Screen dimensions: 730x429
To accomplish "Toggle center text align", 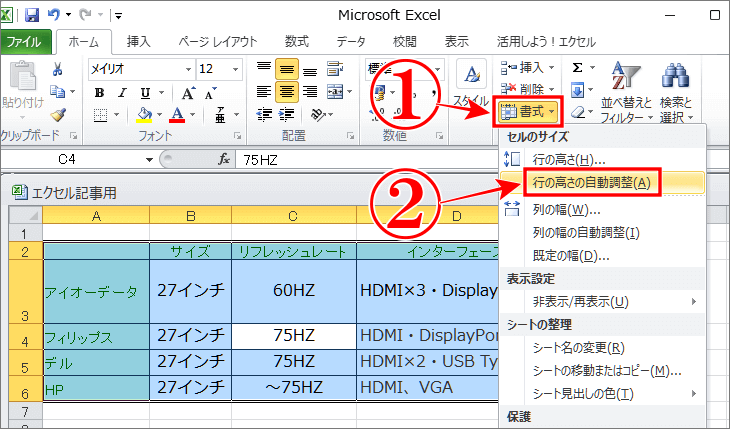I will pyautogui.click(x=287, y=92).
